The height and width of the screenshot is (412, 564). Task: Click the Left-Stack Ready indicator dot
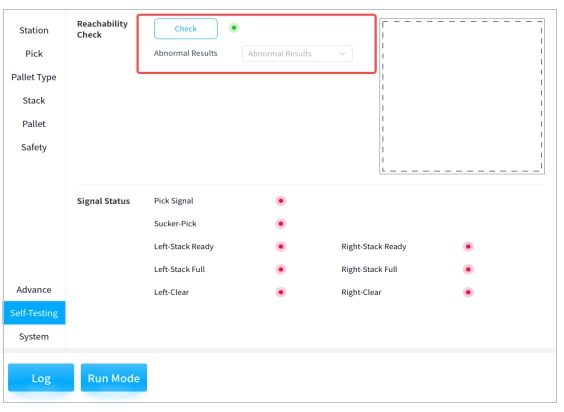coord(281,246)
